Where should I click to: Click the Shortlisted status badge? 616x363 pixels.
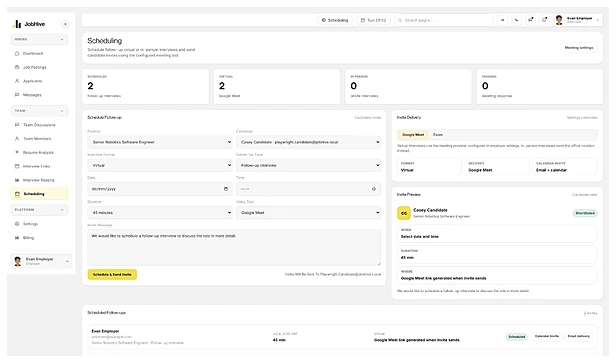pos(585,213)
